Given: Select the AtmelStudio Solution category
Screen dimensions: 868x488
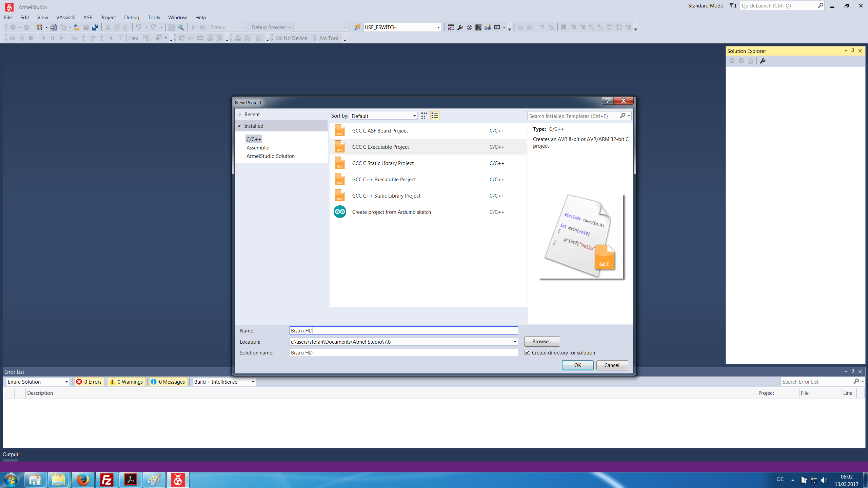Looking at the screenshot, I should (x=270, y=156).
